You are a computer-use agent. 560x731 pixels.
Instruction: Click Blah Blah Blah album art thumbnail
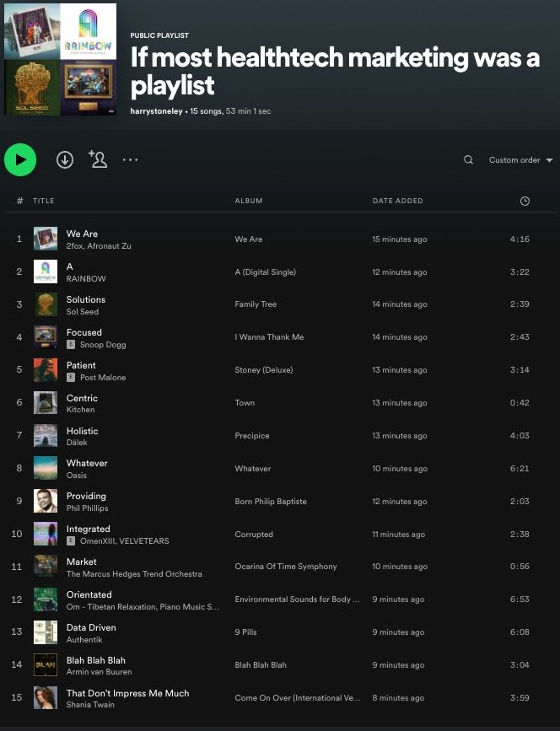[46, 665]
